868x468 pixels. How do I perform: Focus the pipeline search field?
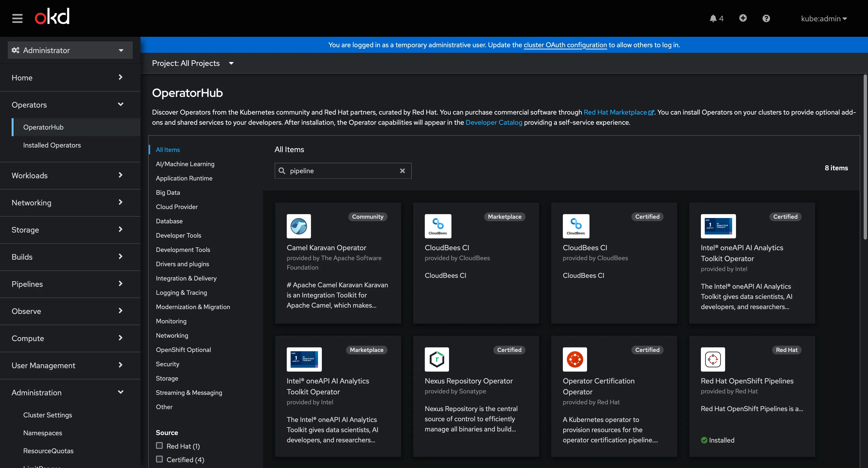[343, 171]
